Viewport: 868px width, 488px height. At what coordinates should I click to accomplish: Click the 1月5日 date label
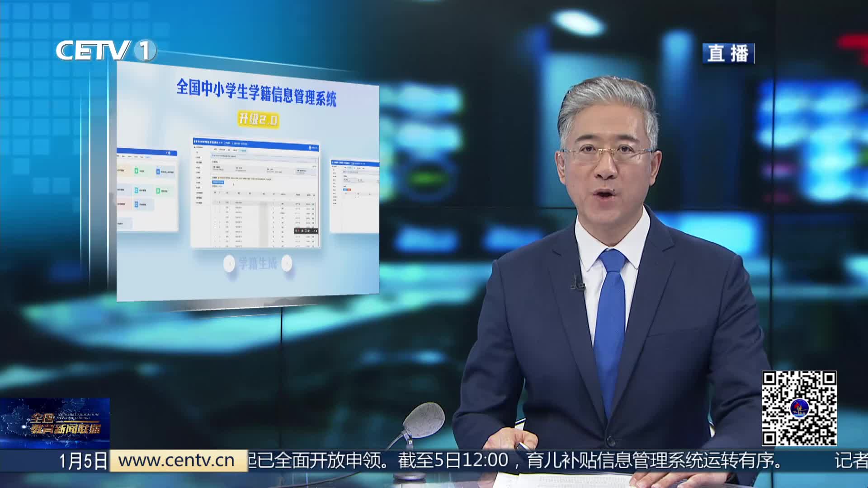[x=83, y=461]
